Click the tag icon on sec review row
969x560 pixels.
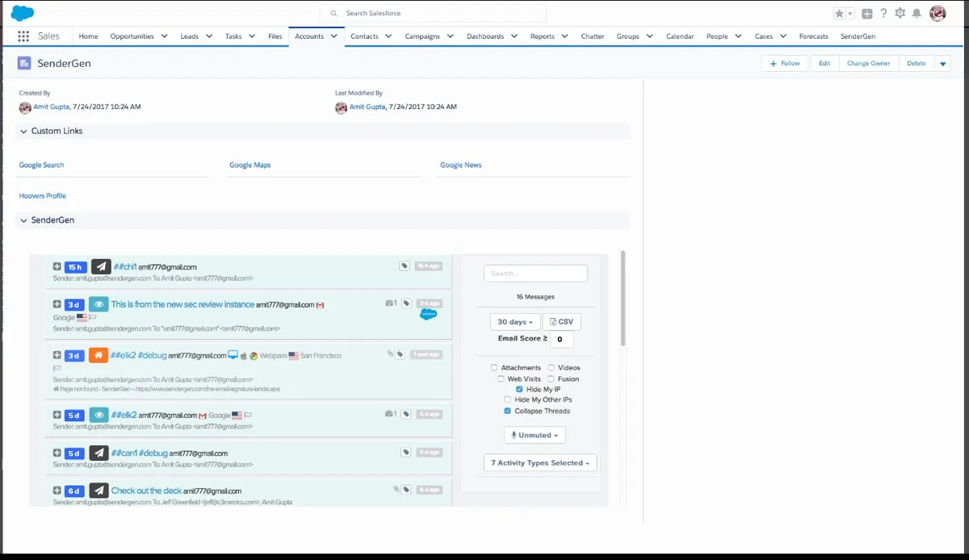click(x=405, y=303)
